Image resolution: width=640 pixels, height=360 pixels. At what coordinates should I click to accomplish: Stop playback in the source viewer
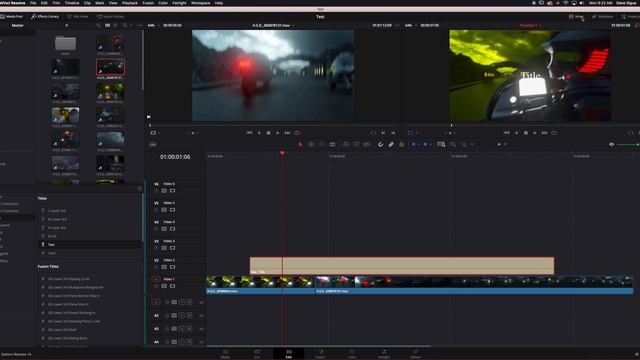268,133
